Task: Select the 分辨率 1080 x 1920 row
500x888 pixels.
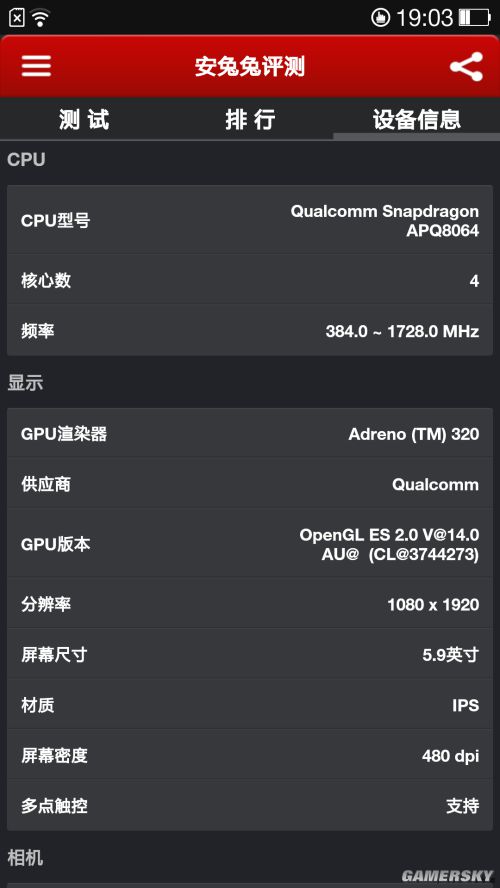Action: pos(250,604)
